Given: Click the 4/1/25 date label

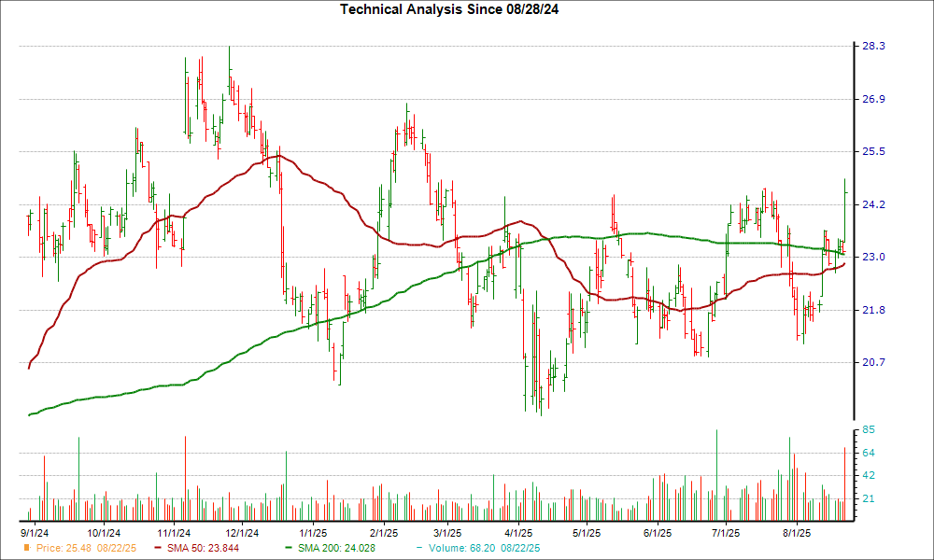Looking at the screenshot, I should click(518, 533).
